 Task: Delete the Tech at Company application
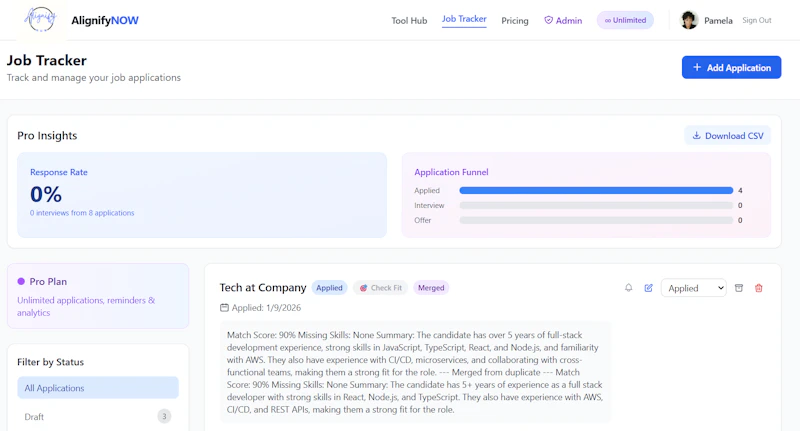pyautogui.click(x=759, y=288)
